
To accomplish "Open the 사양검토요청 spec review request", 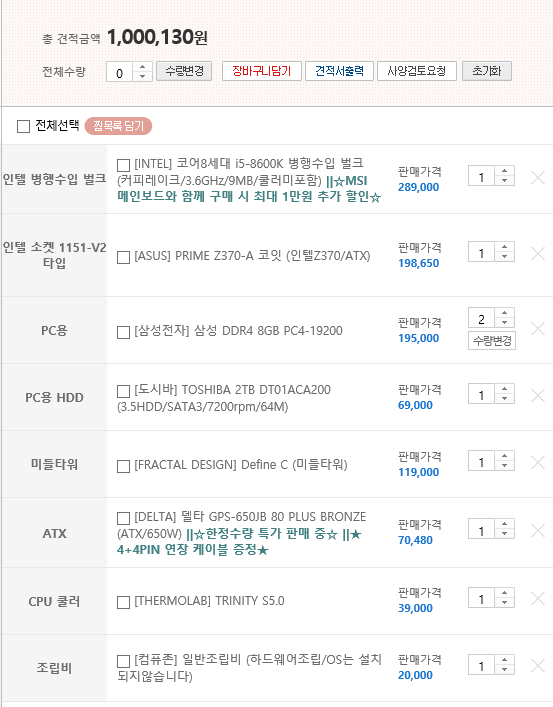I will (417, 71).
